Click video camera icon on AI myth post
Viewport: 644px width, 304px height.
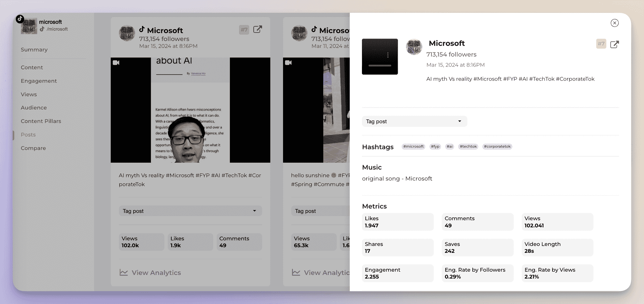point(116,62)
